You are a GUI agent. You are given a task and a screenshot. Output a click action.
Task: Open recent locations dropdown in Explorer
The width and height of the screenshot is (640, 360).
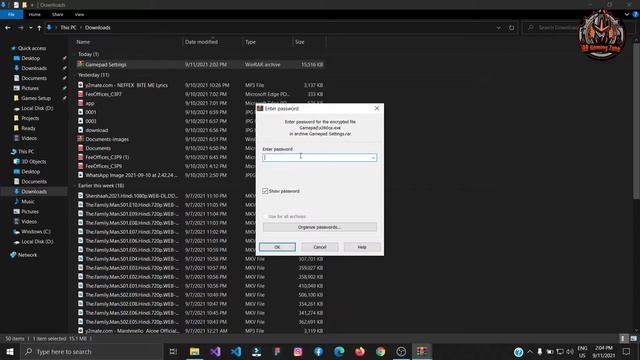[x=31, y=28]
